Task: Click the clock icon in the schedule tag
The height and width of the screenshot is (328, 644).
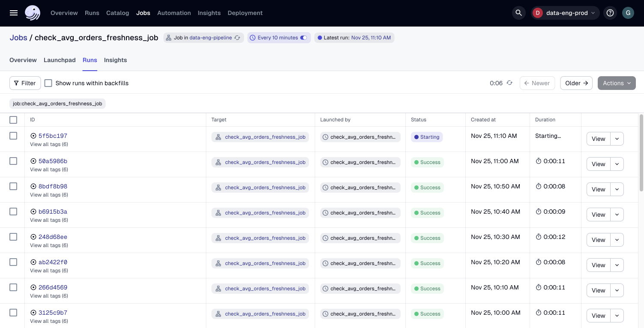Action: pos(253,38)
